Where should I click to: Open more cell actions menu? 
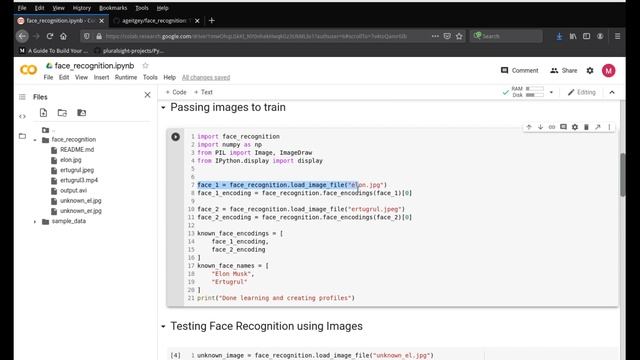(609, 127)
